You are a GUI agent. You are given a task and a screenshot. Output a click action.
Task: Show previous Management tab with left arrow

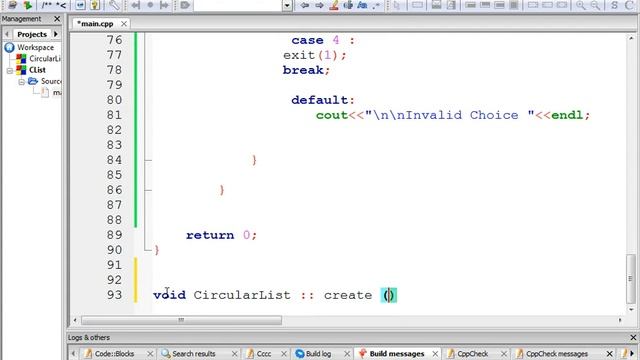point(7,34)
